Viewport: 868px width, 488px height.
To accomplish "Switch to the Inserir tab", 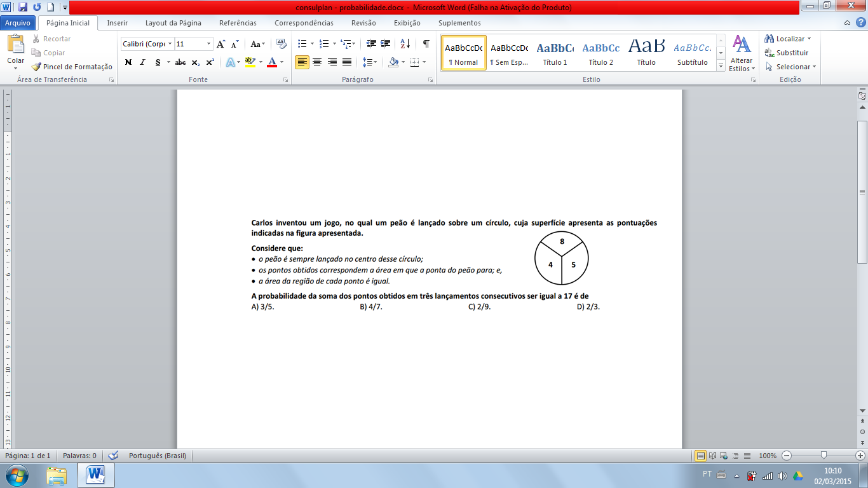I will click(x=118, y=23).
